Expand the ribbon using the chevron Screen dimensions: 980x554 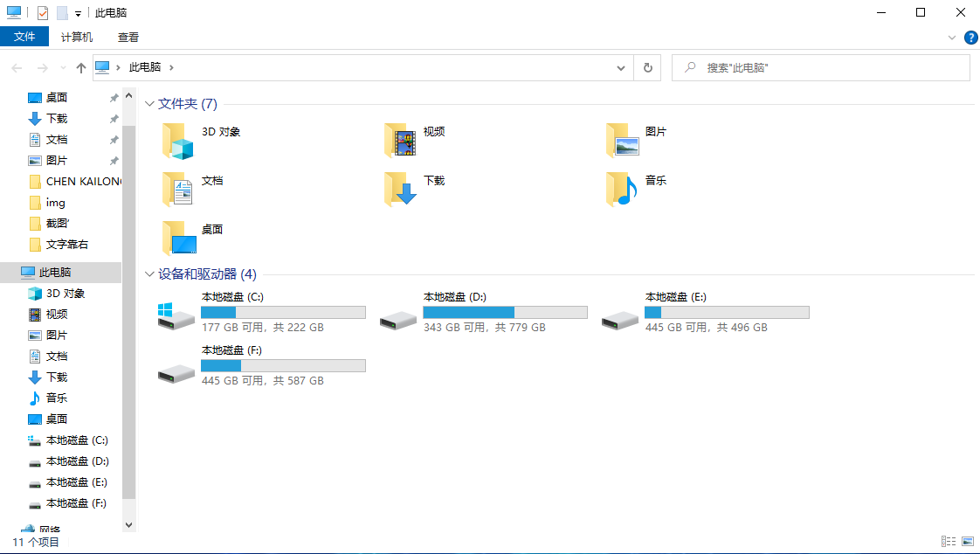(952, 38)
